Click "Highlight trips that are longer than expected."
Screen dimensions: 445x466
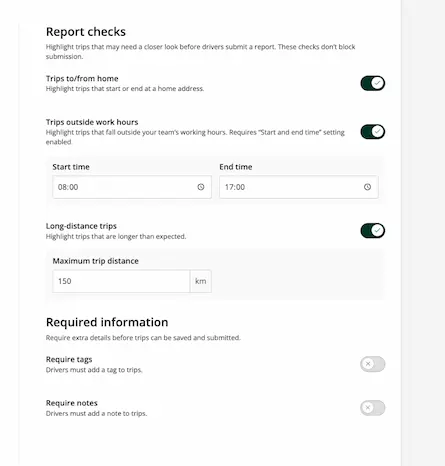click(116, 237)
